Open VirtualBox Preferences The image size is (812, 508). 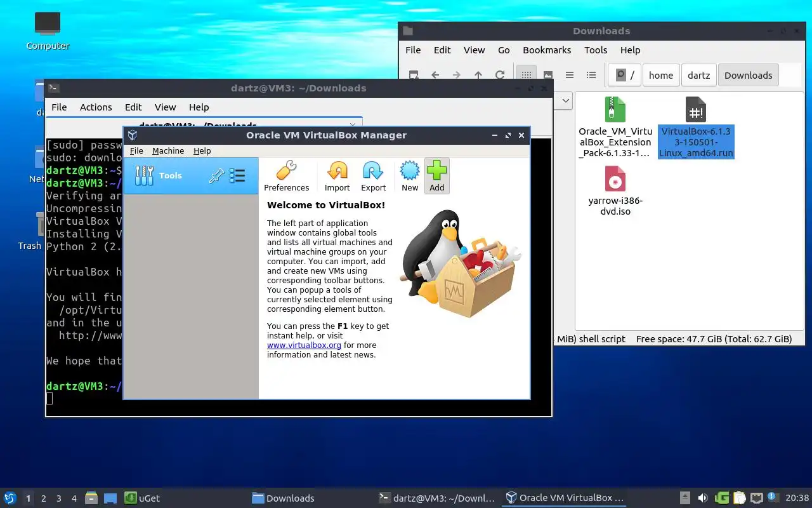click(x=286, y=176)
